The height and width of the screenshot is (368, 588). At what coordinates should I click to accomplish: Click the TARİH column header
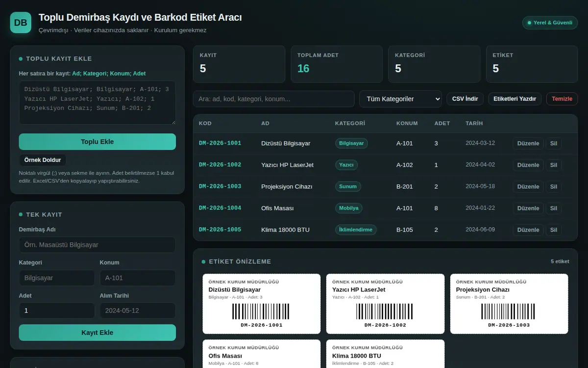coord(474,124)
